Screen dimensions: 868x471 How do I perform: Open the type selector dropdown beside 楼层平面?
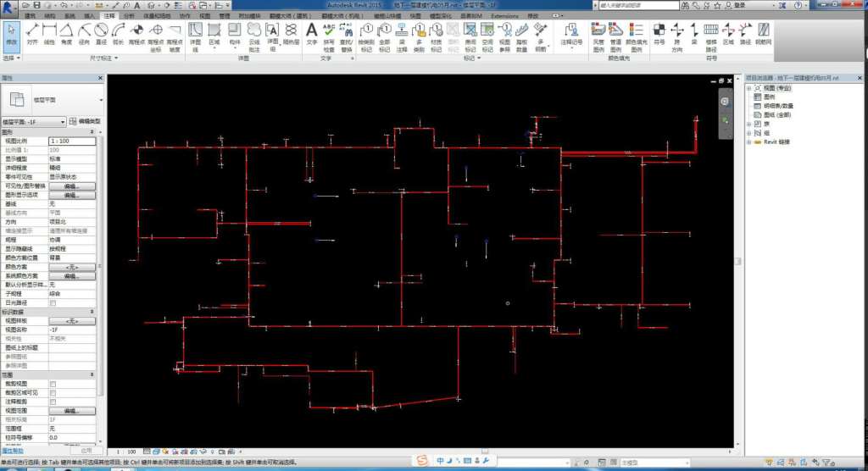(101, 100)
